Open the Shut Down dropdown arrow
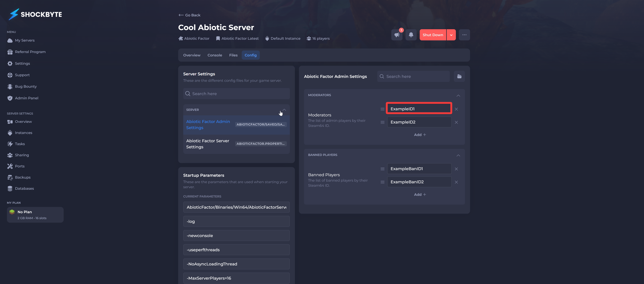 pos(451,35)
